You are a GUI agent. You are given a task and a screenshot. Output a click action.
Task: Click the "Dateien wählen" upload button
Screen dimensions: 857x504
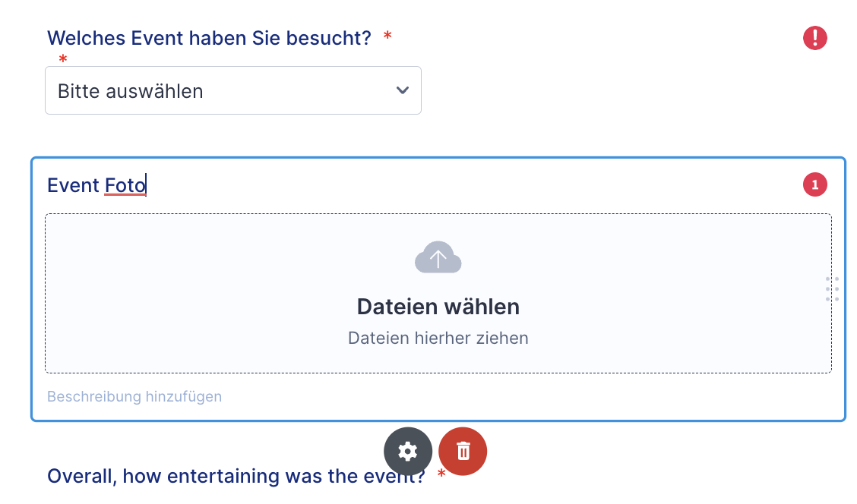438,307
